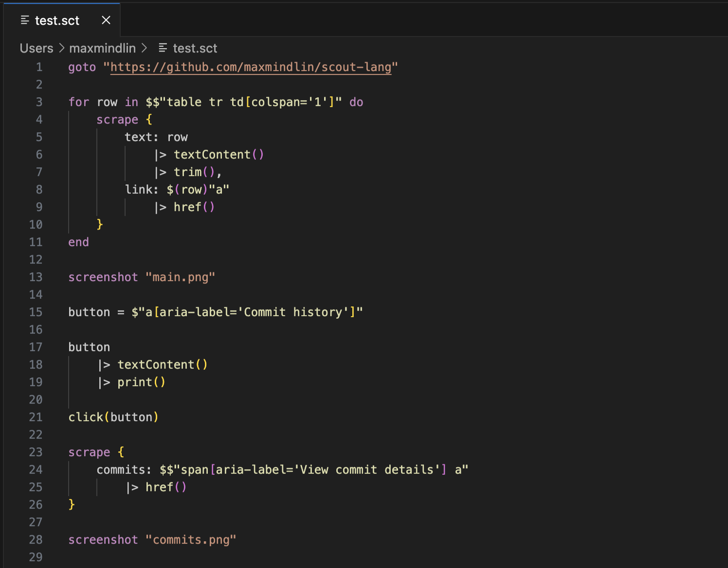The height and width of the screenshot is (568, 728).
Task: Click closing brace on line 10
Action: pos(100,224)
